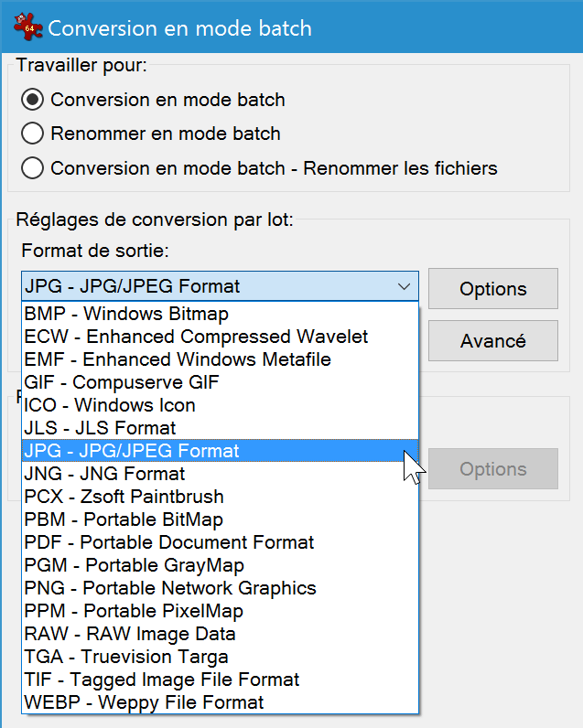Select PNG - Portable Network Graphics
Viewport: 583px width, 728px height.
[221, 588]
